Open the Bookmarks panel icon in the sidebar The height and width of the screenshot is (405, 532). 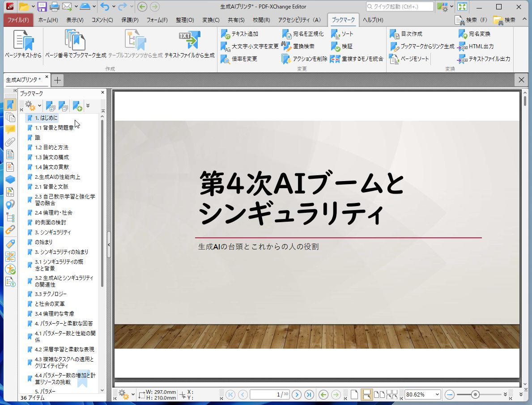[x=10, y=104]
